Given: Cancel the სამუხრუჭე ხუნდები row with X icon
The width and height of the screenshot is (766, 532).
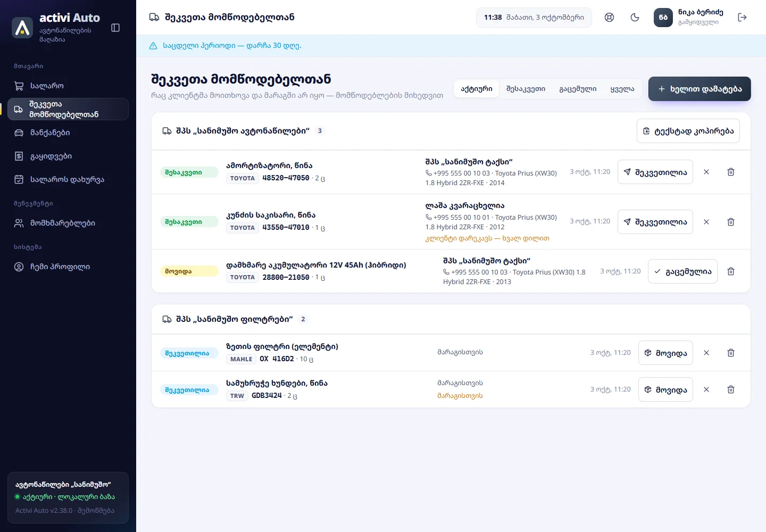Looking at the screenshot, I should [706, 389].
